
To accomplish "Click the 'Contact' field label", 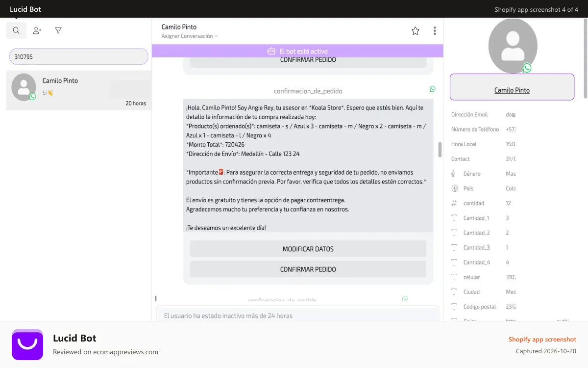I will (x=461, y=159).
